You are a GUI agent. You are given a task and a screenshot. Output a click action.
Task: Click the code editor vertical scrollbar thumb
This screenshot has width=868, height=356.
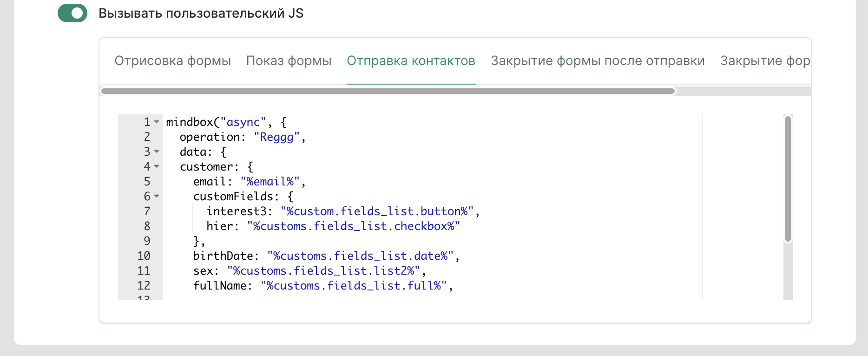tap(788, 179)
